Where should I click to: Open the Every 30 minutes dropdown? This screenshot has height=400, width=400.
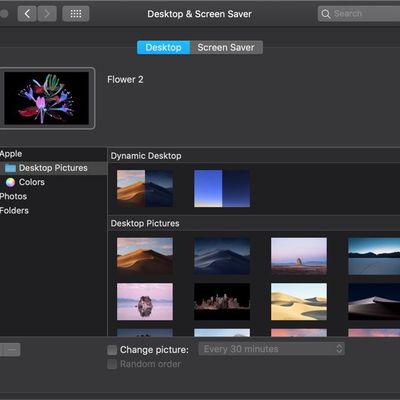point(271,349)
